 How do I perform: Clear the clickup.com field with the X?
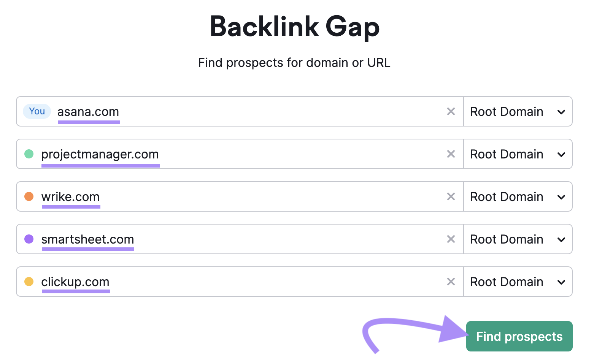[x=451, y=282]
